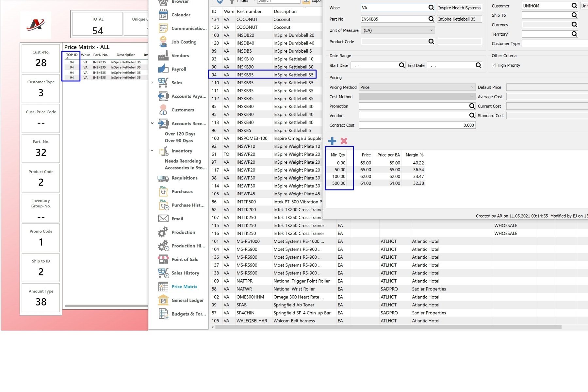The width and height of the screenshot is (588, 392).
Task: Click the Part No lookup magnifier icon
Action: (431, 19)
